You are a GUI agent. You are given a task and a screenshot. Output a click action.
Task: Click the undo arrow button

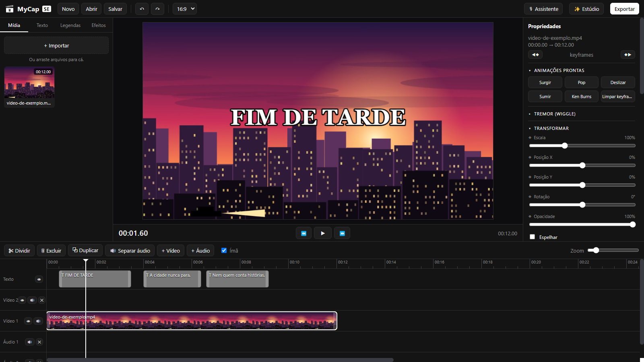142,9
